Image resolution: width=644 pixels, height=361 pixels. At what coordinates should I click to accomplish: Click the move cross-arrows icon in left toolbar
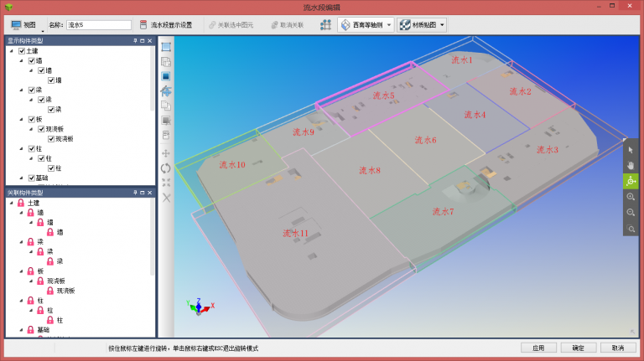166,153
